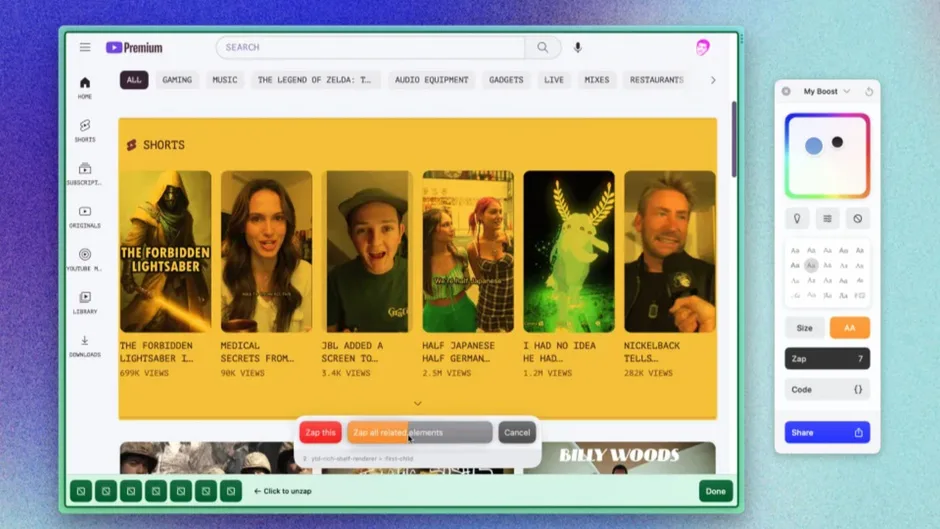Open I Had No Idea short thumbnail
The height and width of the screenshot is (529, 940).
tap(569, 251)
